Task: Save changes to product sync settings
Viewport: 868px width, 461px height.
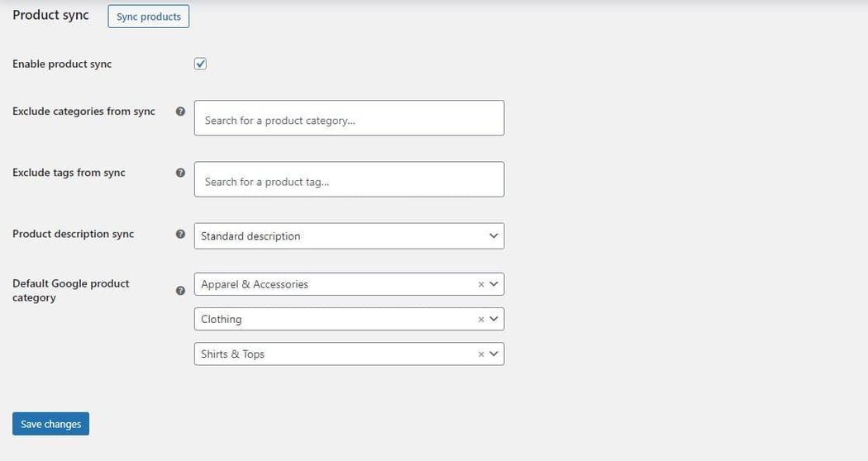Action: [x=50, y=424]
